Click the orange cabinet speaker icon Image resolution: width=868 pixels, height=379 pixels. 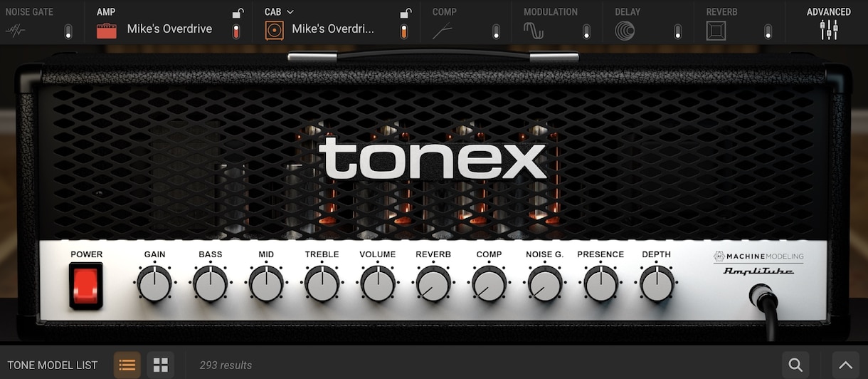(x=274, y=31)
